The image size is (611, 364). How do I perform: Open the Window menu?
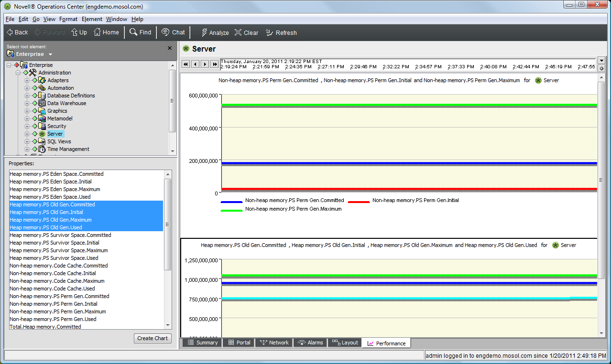pyautogui.click(x=117, y=19)
